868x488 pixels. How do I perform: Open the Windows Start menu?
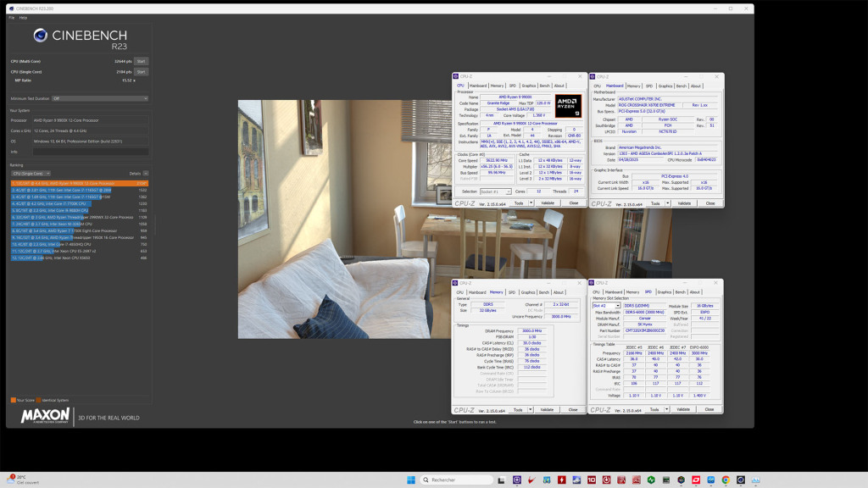tap(411, 480)
